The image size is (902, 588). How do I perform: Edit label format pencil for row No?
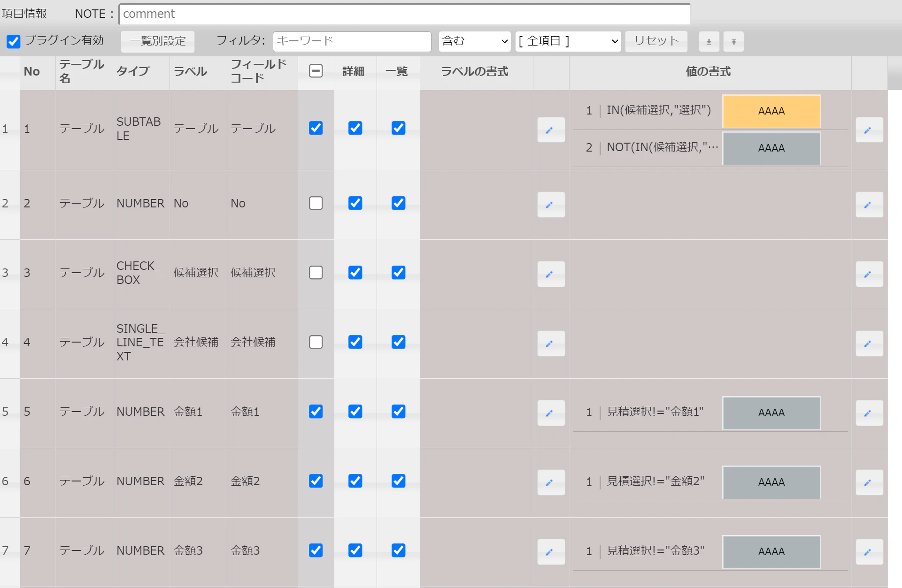click(x=551, y=204)
